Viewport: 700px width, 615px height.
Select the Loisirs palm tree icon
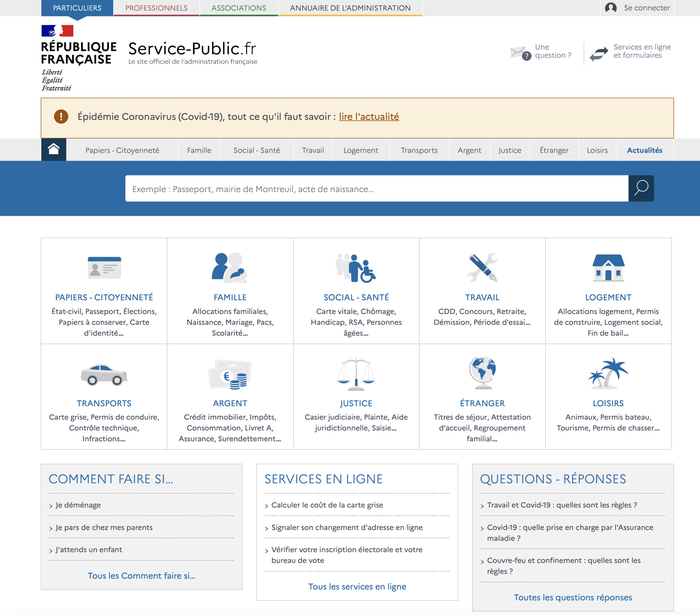608,373
